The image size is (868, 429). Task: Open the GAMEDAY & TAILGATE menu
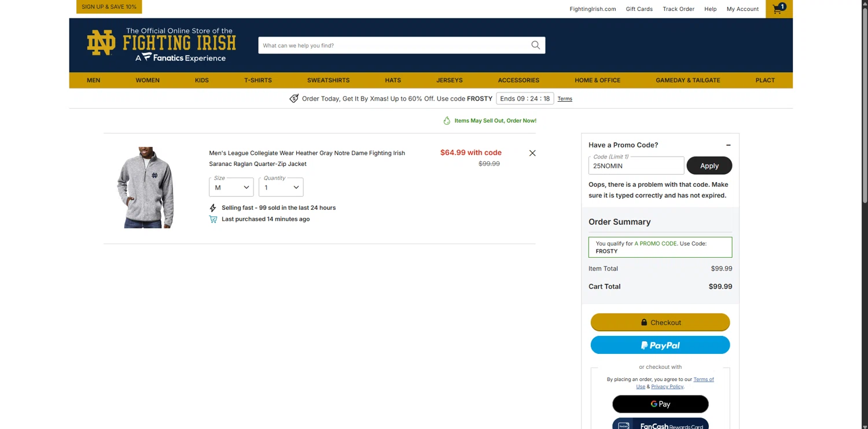click(x=688, y=80)
